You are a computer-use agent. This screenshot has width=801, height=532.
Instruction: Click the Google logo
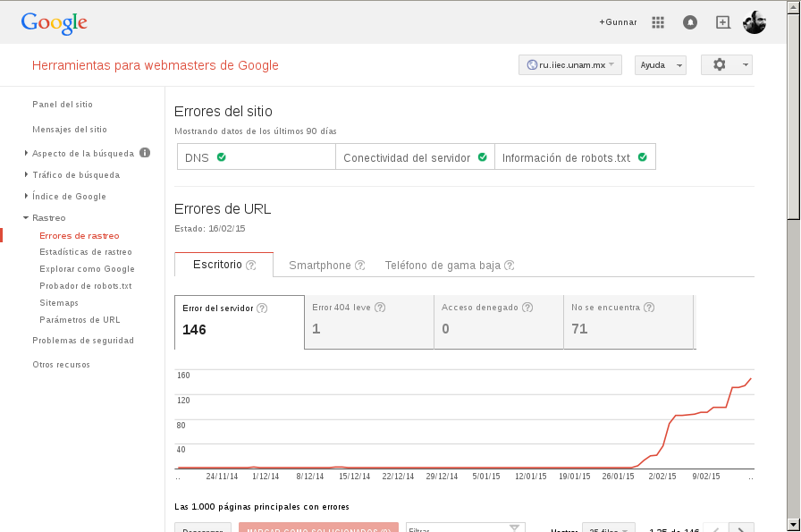[55, 23]
